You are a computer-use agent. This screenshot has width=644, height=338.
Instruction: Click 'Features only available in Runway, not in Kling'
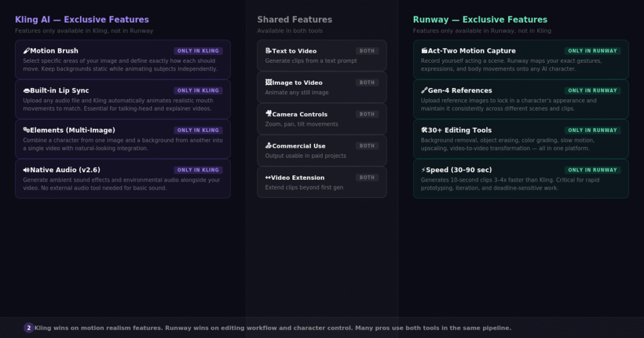click(x=482, y=31)
